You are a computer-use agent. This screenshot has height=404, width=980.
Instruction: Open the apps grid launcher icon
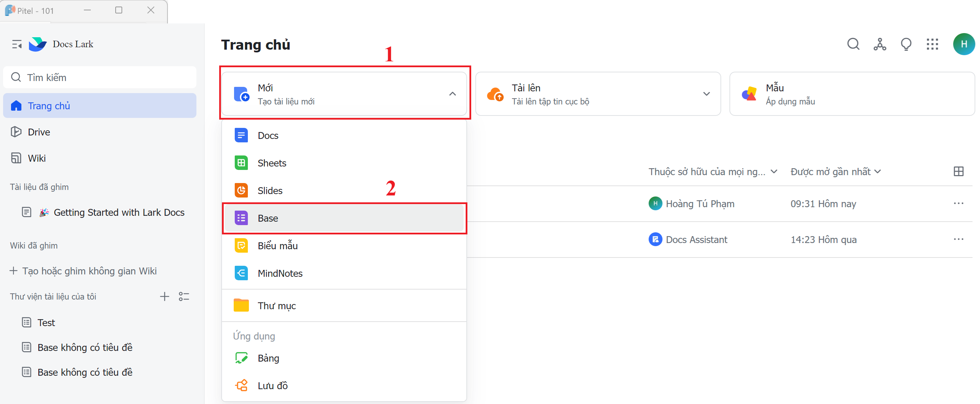[x=932, y=44]
